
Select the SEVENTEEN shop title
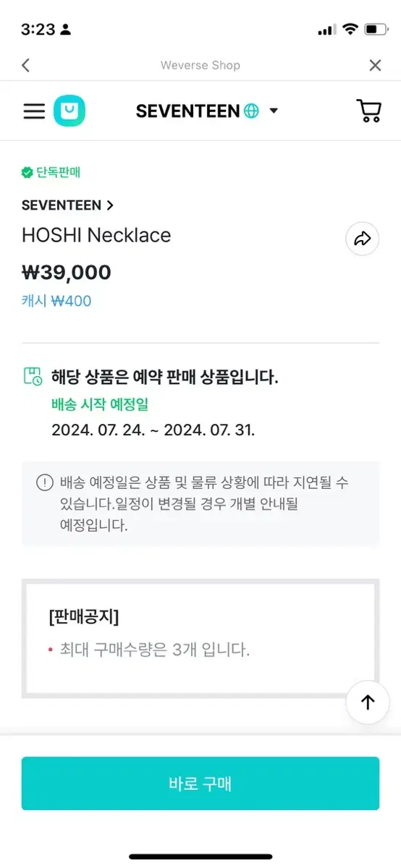click(x=187, y=111)
